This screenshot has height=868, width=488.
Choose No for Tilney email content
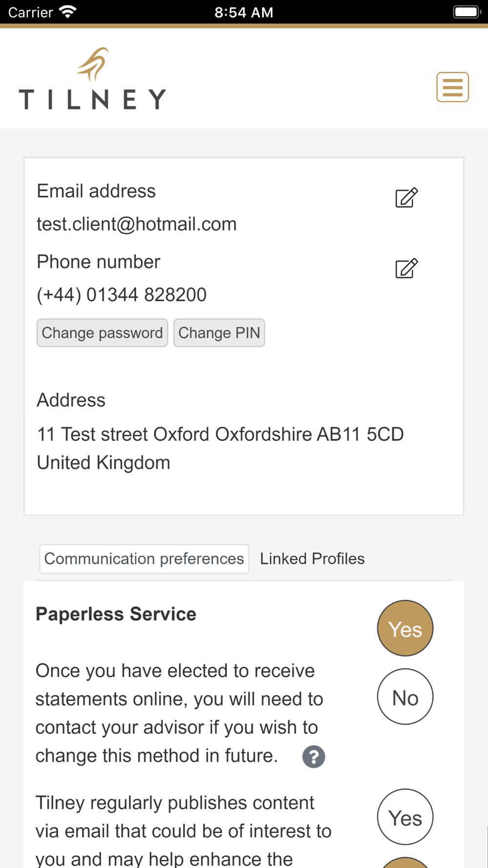pyautogui.click(x=405, y=863)
